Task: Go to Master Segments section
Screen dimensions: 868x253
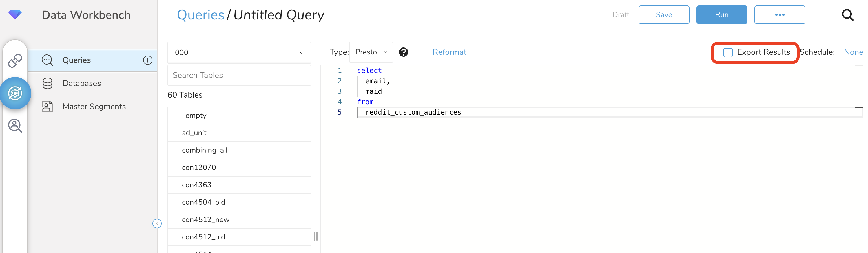Action: tap(94, 107)
